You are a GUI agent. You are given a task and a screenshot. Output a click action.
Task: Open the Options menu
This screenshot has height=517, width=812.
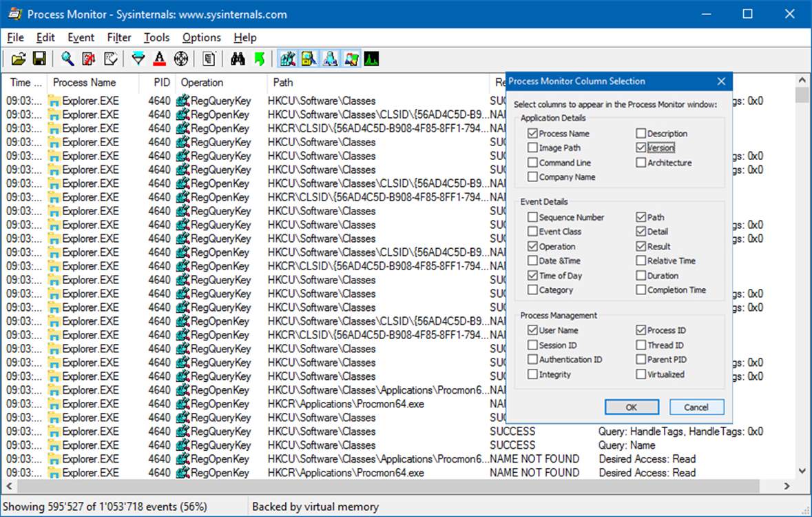[x=201, y=37]
